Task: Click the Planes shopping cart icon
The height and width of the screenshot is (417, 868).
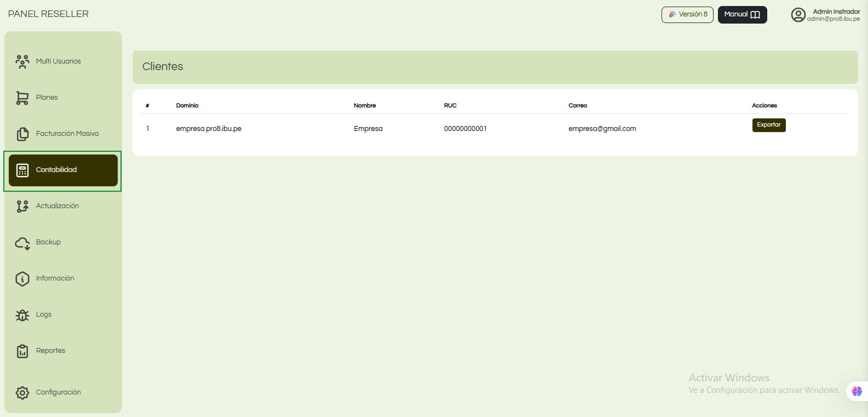Action: click(x=22, y=98)
